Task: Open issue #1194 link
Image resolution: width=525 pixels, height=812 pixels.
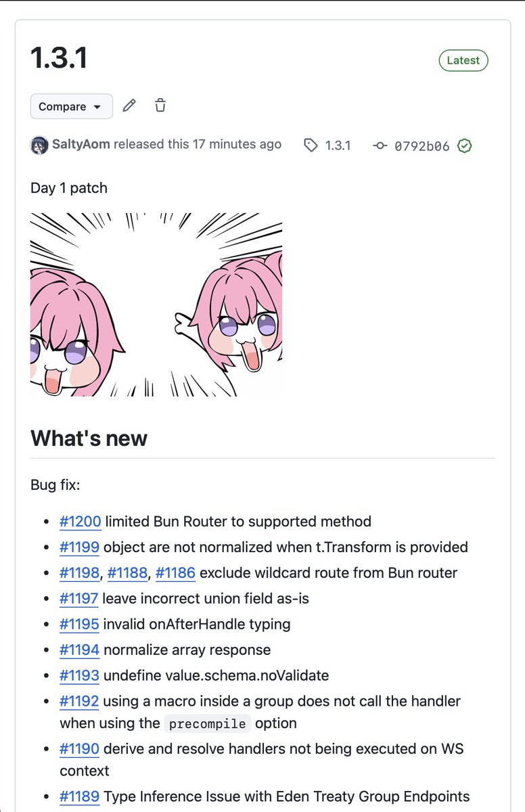Action: pos(79,650)
